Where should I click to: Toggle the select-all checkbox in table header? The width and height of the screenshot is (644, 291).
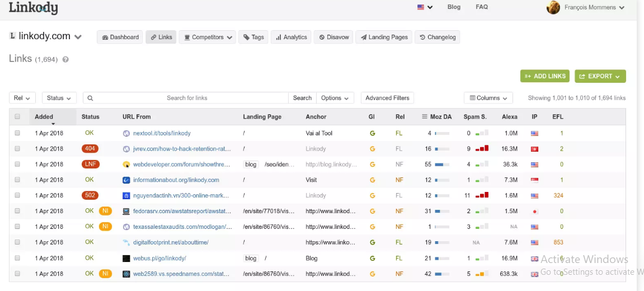[x=17, y=117]
